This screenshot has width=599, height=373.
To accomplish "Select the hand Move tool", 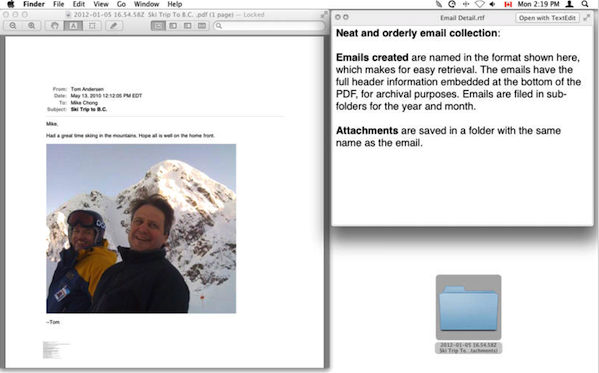I will coord(55,26).
